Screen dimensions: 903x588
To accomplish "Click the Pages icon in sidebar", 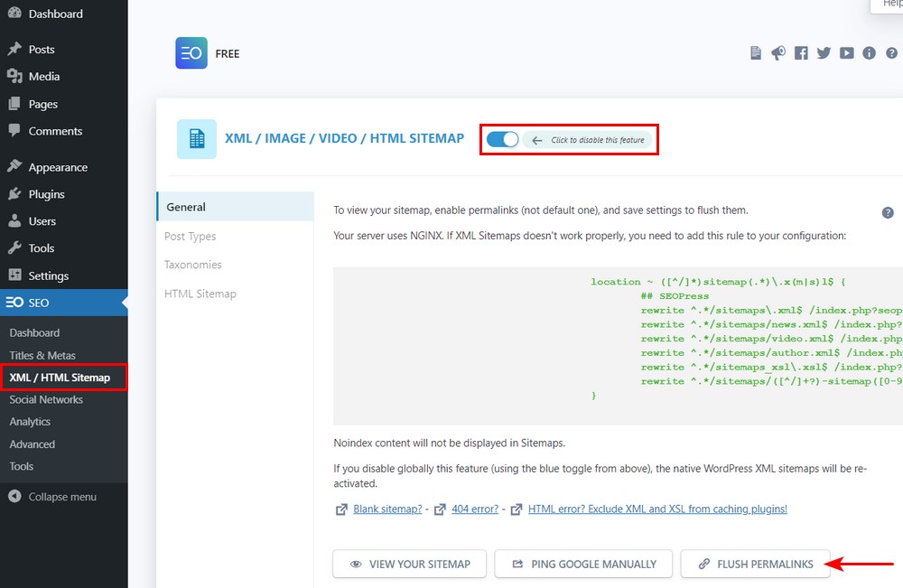I will 14,104.
